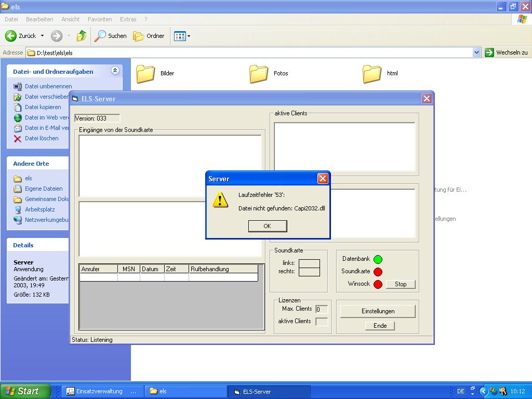This screenshot has height=399, width=532.
Task: Open the Bearbeiten menu
Action: click(39, 19)
